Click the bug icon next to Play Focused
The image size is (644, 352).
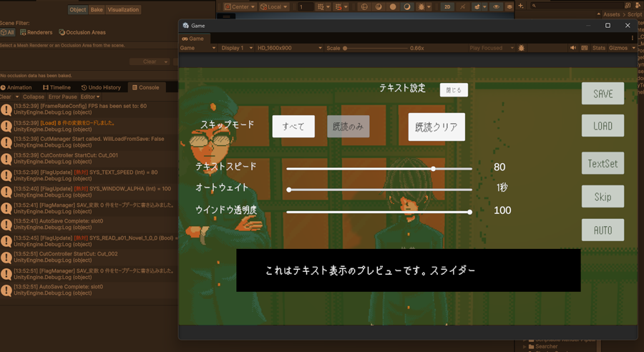click(x=521, y=48)
